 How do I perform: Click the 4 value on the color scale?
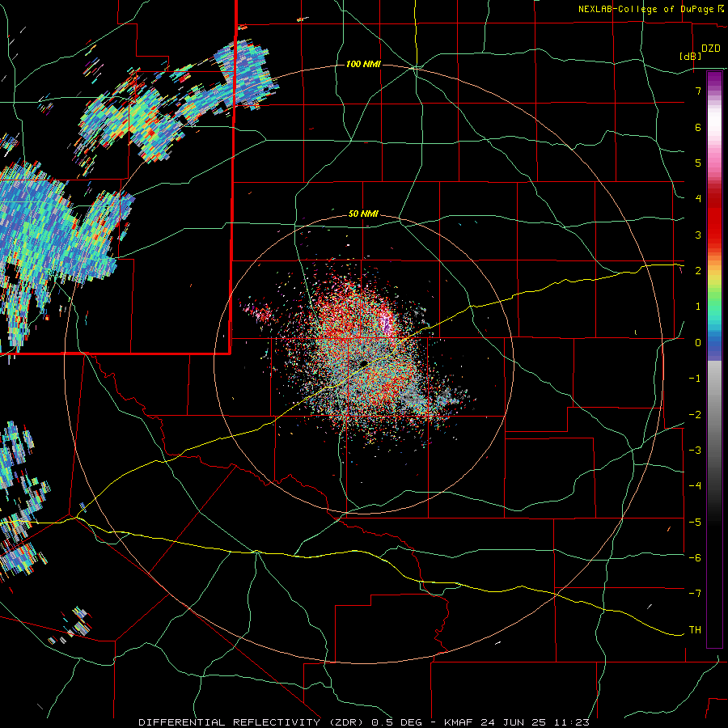click(x=698, y=199)
